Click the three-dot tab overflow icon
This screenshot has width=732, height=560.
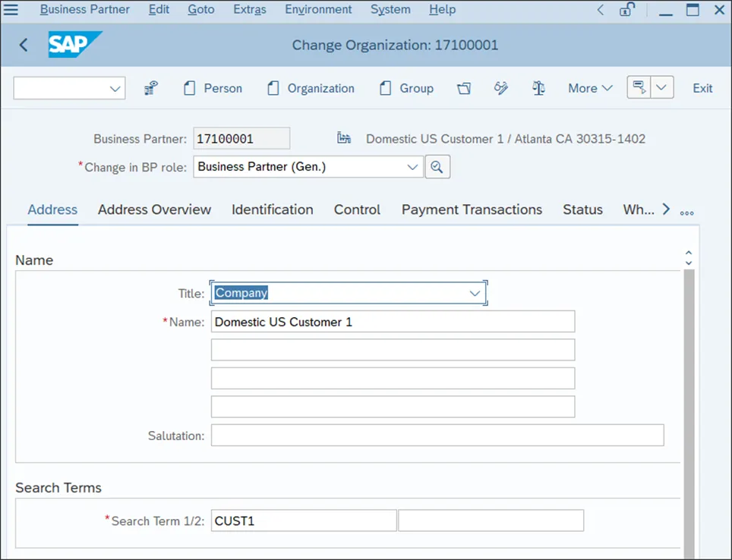(x=686, y=213)
